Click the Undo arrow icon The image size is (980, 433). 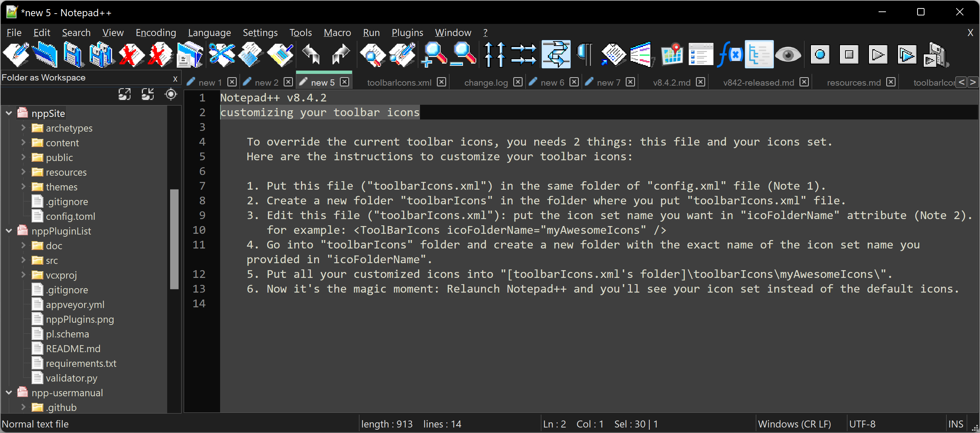311,55
